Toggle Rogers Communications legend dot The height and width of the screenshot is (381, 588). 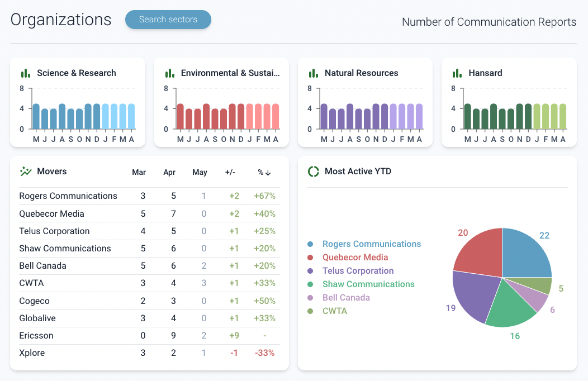[x=310, y=244]
